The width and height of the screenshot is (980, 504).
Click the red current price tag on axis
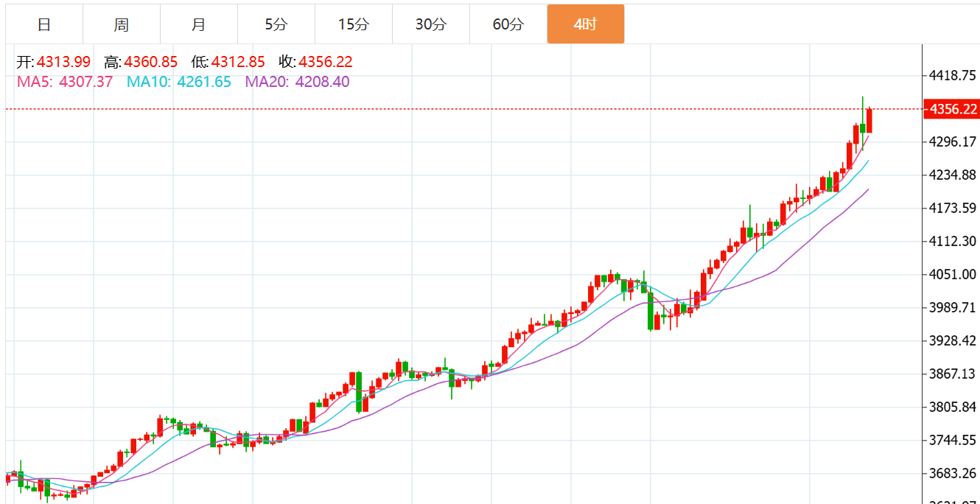click(953, 110)
